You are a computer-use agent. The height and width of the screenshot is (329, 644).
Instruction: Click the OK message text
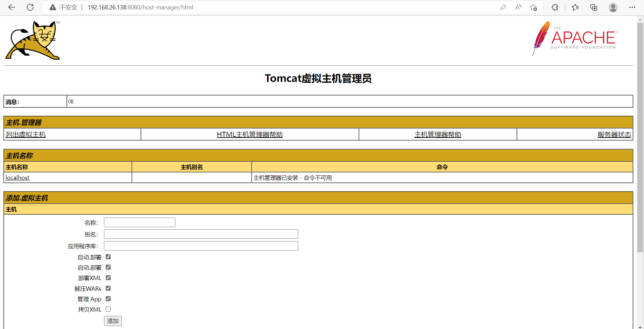coord(71,102)
